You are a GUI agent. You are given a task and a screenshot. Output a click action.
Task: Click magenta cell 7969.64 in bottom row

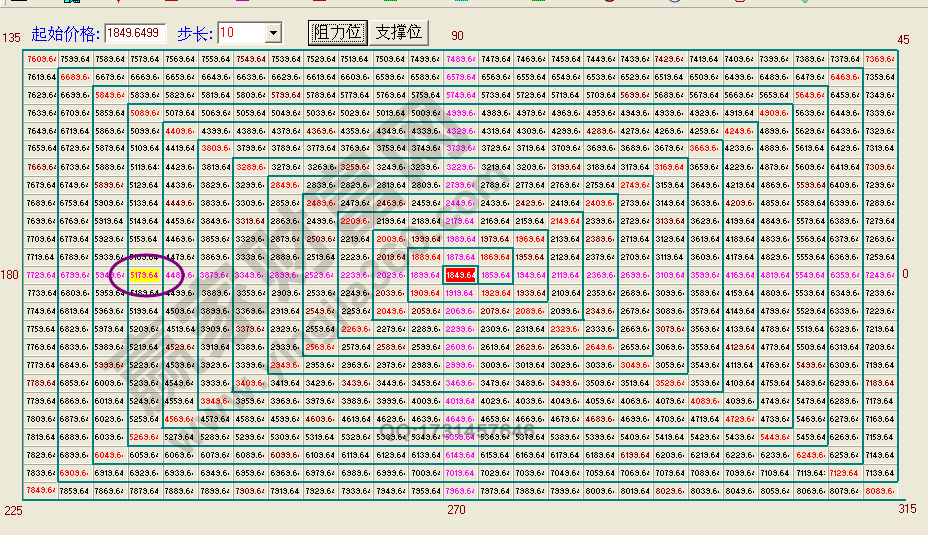pyautogui.click(x=460, y=490)
